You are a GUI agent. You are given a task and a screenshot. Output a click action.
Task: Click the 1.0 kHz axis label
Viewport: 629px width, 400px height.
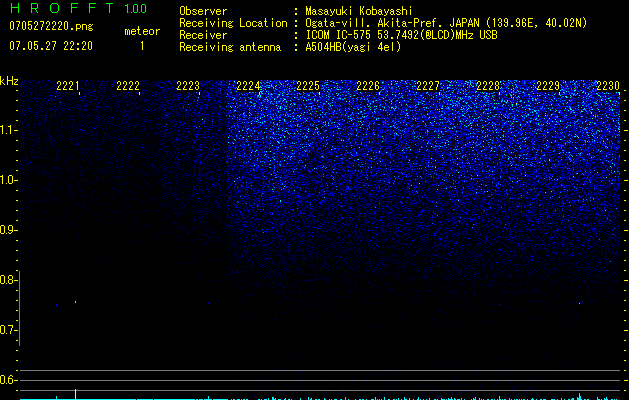tap(8, 180)
